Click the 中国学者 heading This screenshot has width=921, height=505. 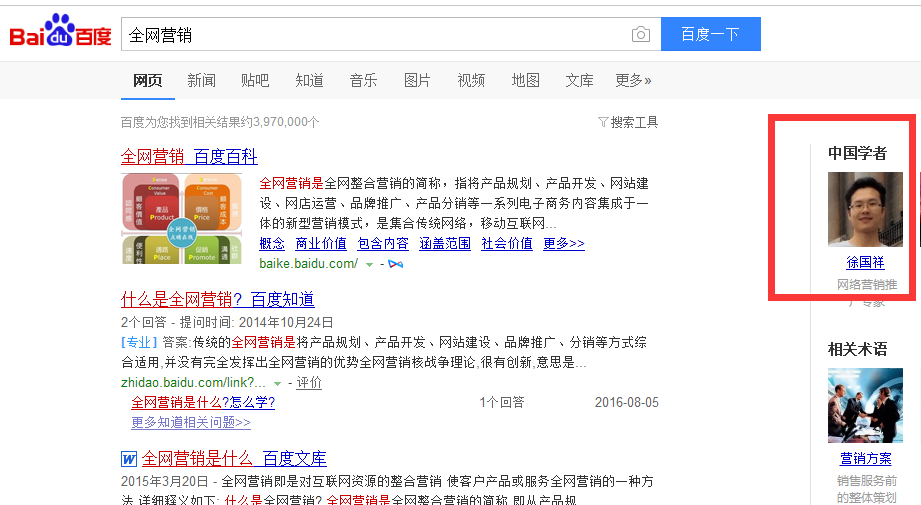(857, 153)
